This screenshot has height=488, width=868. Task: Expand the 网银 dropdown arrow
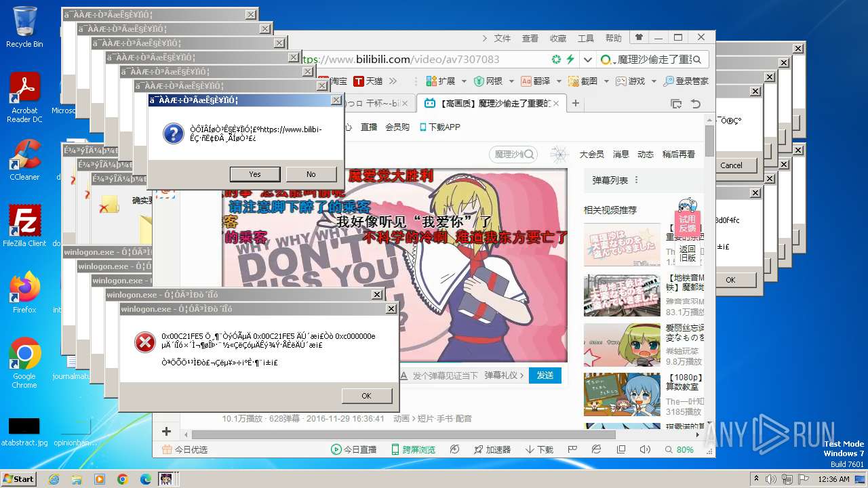pos(511,81)
